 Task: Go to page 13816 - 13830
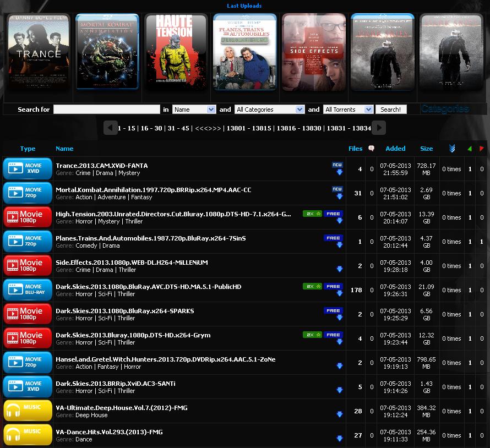click(x=299, y=128)
